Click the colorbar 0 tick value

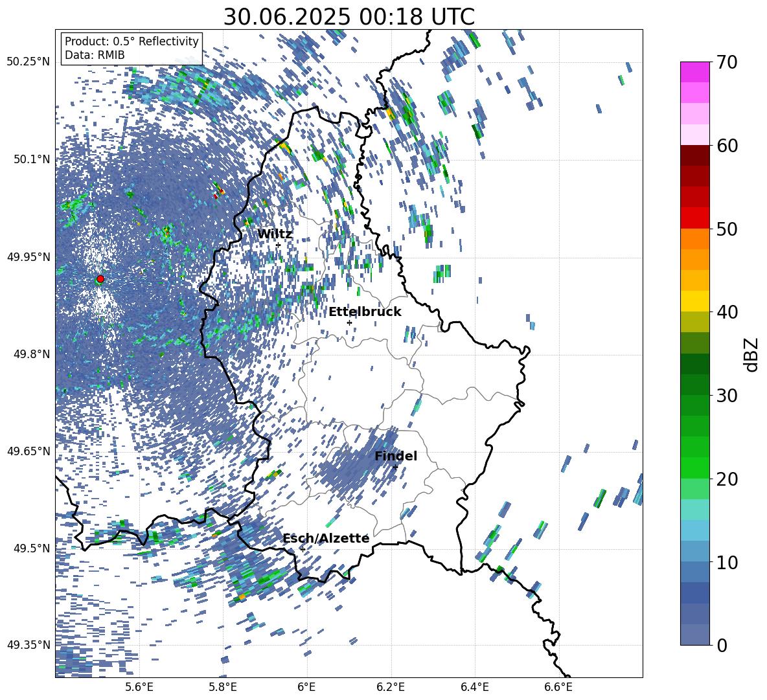(x=722, y=645)
